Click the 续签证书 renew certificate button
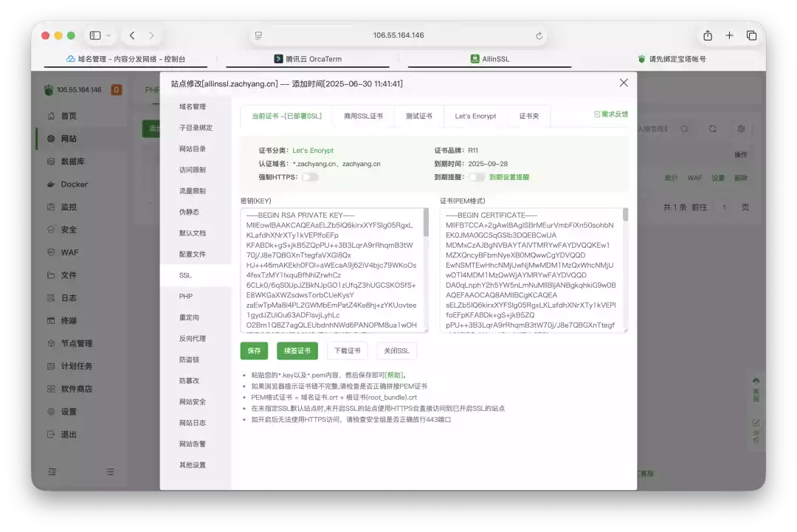The image size is (797, 532). click(297, 350)
